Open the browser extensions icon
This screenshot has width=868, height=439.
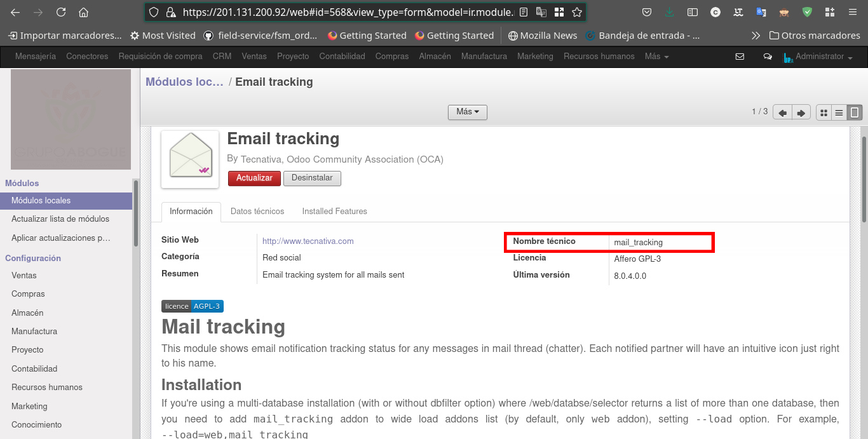coord(830,12)
